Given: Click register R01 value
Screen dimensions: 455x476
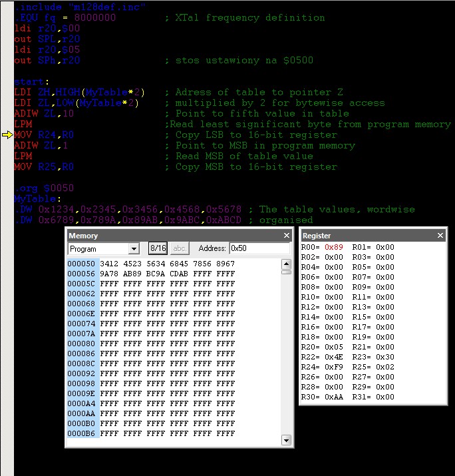Looking at the screenshot, I should (385, 247).
